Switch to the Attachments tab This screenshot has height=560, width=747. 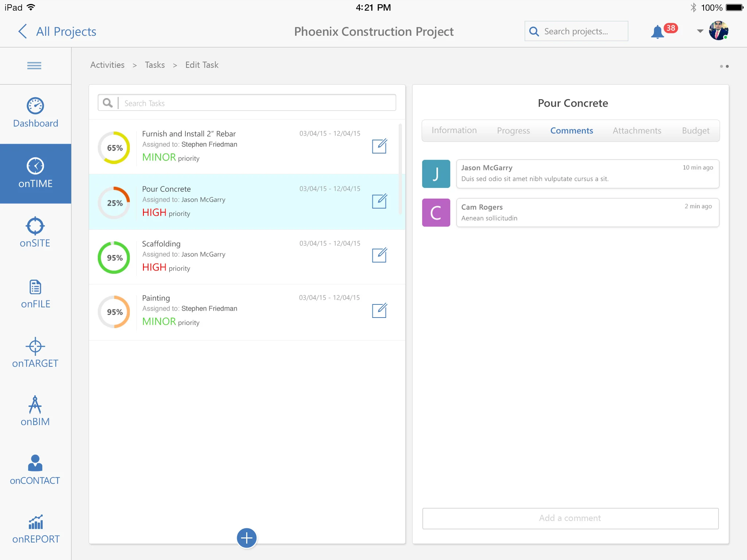click(637, 131)
